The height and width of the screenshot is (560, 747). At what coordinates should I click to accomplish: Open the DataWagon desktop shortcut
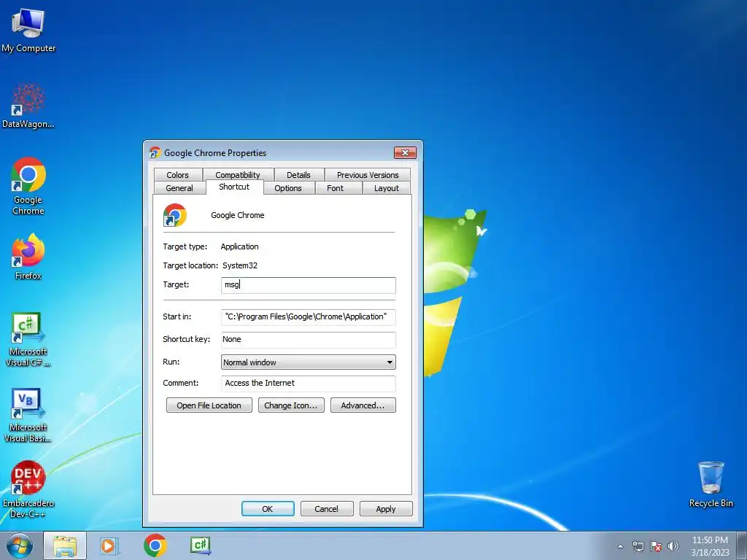[x=28, y=106]
